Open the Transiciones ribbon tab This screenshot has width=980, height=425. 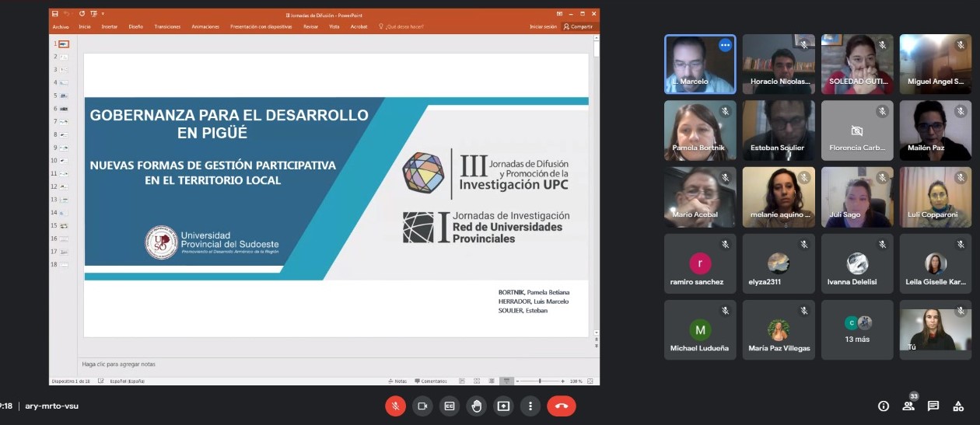click(x=167, y=26)
